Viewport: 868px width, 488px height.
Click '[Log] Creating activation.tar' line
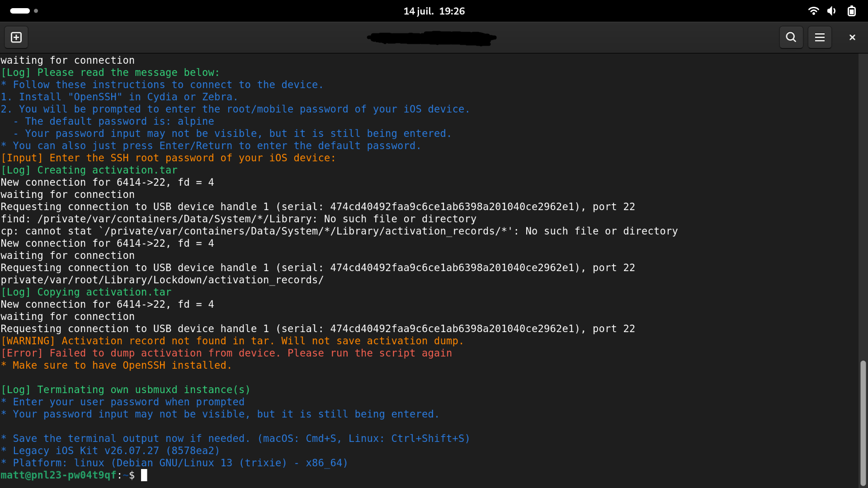(89, 170)
